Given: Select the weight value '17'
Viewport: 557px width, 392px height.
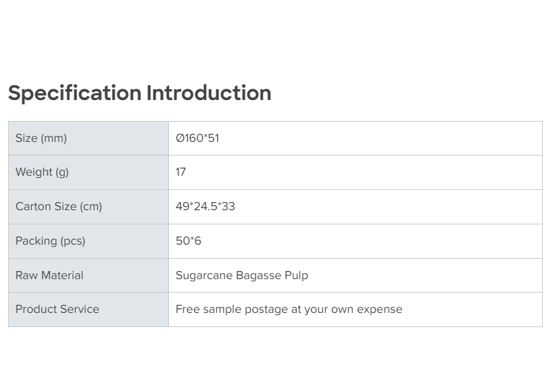Looking at the screenshot, I should coord(180,172).
